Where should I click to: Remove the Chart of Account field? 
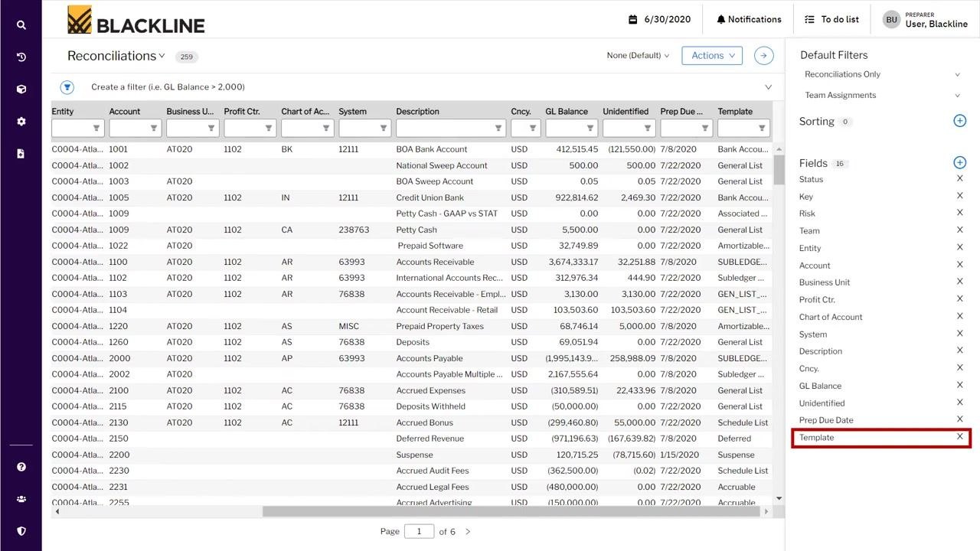(959, 316)
